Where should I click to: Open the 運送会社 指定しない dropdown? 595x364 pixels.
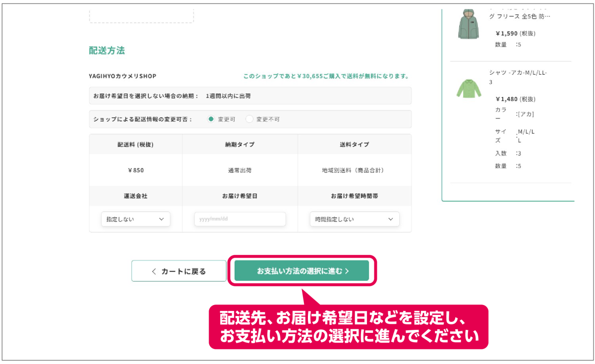[135, 219]
